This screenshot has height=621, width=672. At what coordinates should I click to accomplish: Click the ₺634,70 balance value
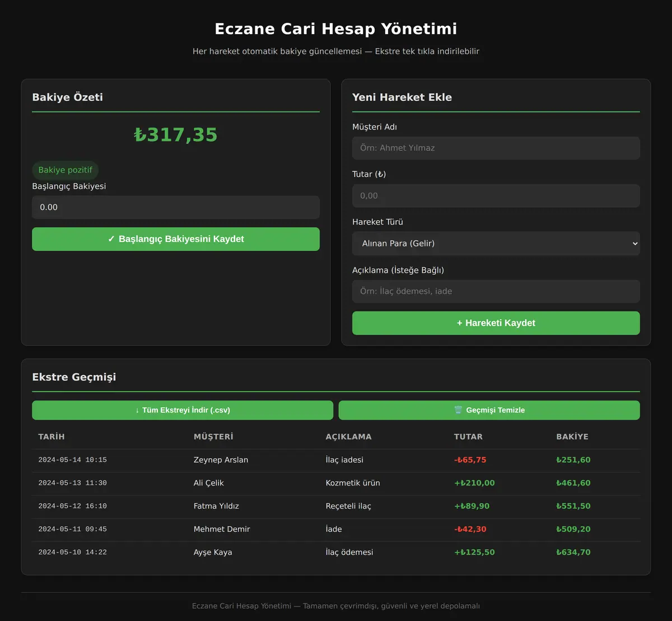[x=573, y=552]
